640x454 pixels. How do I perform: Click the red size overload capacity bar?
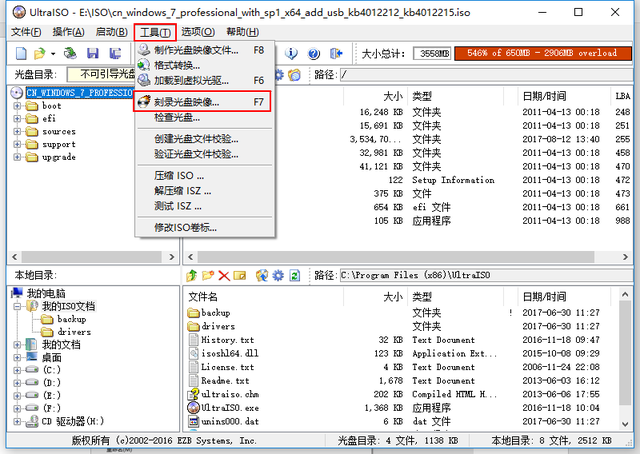coord(542,53)
